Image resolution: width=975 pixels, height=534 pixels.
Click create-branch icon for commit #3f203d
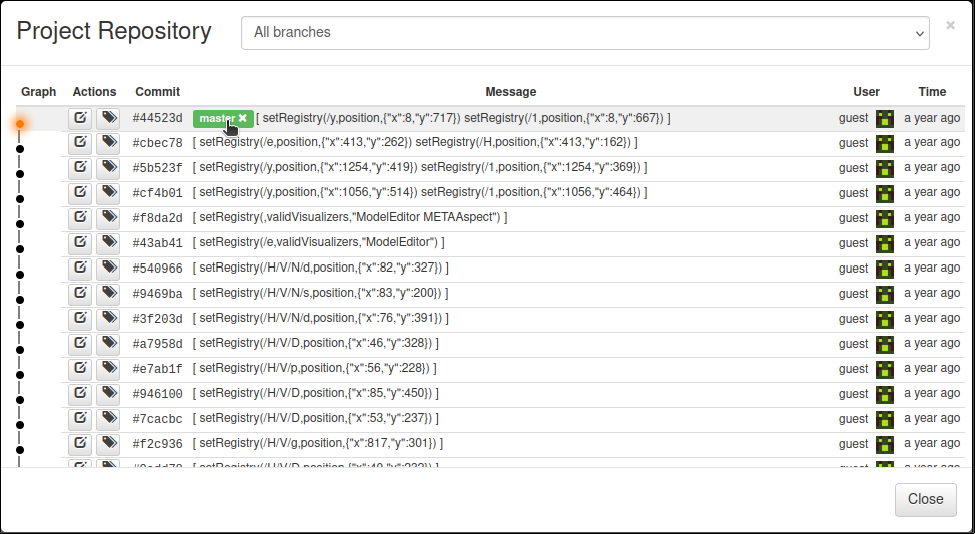[x=80, y=318]
